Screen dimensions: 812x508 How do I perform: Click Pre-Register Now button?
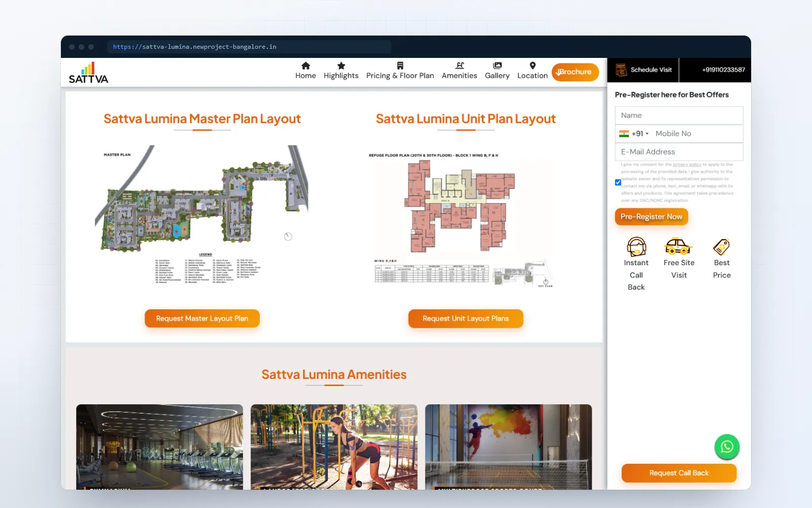tap(651, 216)
